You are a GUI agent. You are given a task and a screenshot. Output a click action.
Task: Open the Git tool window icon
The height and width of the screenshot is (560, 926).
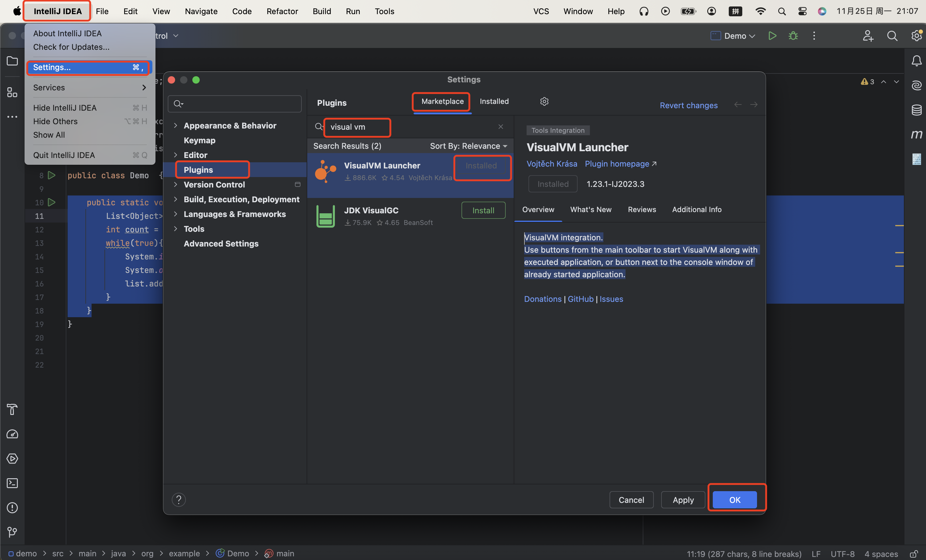(12, 532)
